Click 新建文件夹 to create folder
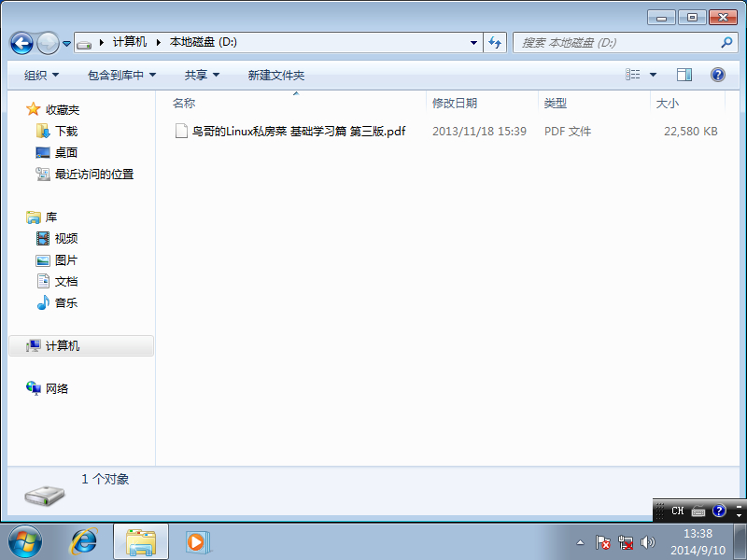Screen dimensions: 747x560 (x=275, y=75)
